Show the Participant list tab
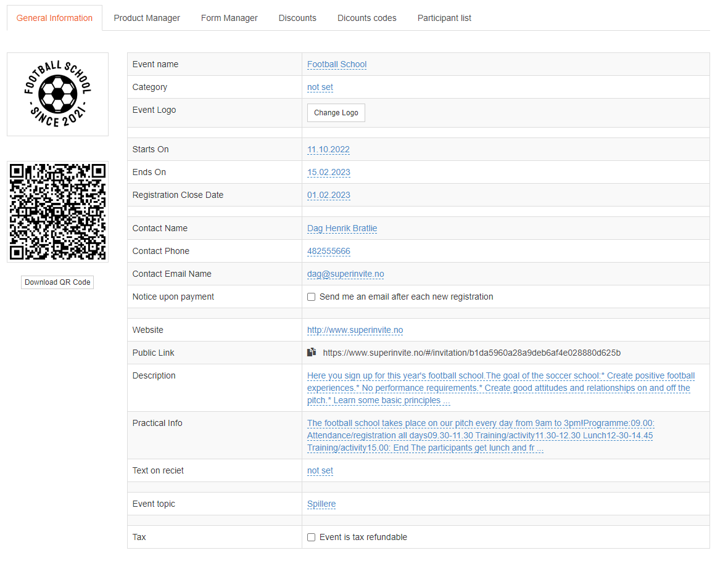Image resolution: width=728 pixels, height=561 pixels. 444,18
